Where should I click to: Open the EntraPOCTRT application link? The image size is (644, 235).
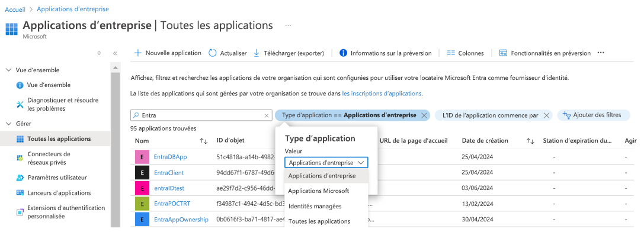coord(172,204)
